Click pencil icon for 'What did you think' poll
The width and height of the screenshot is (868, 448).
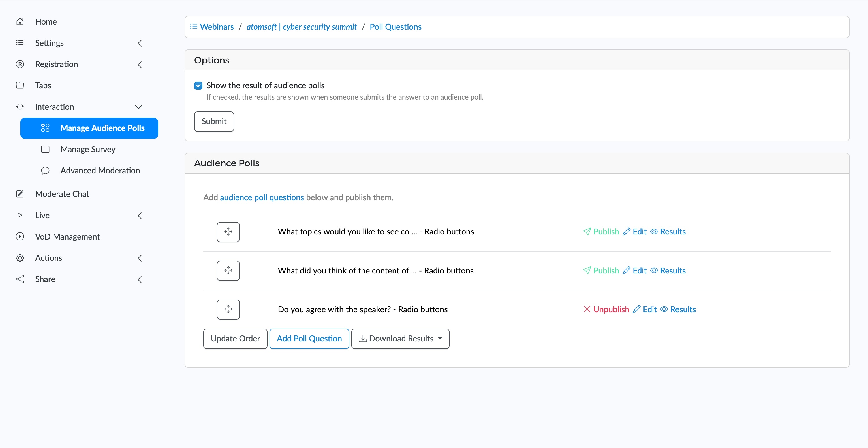tap(627, 271)
